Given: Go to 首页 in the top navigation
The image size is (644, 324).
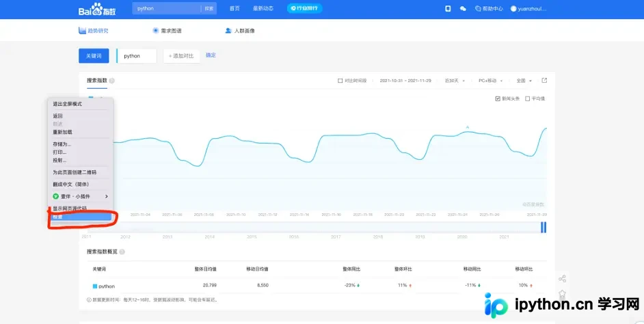Looking at the screenshot, I should click(x=234, y=9).
